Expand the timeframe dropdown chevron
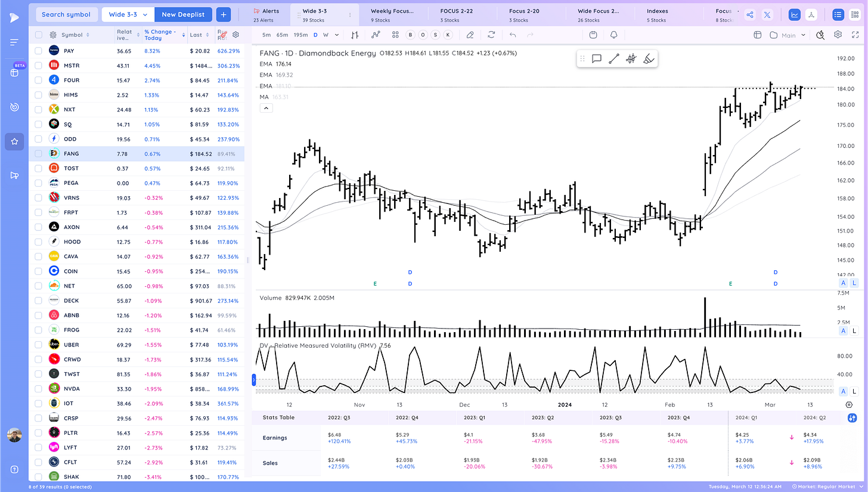Viewport: 868px width, 492px height. (337, 35)
